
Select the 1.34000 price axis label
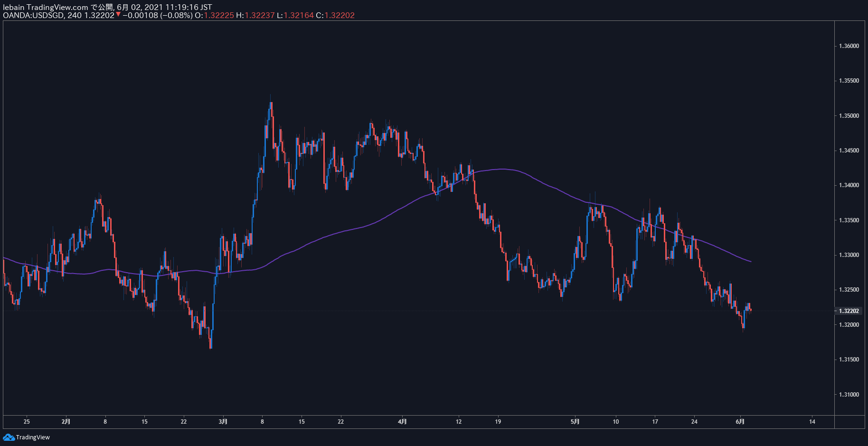point(849,185)
